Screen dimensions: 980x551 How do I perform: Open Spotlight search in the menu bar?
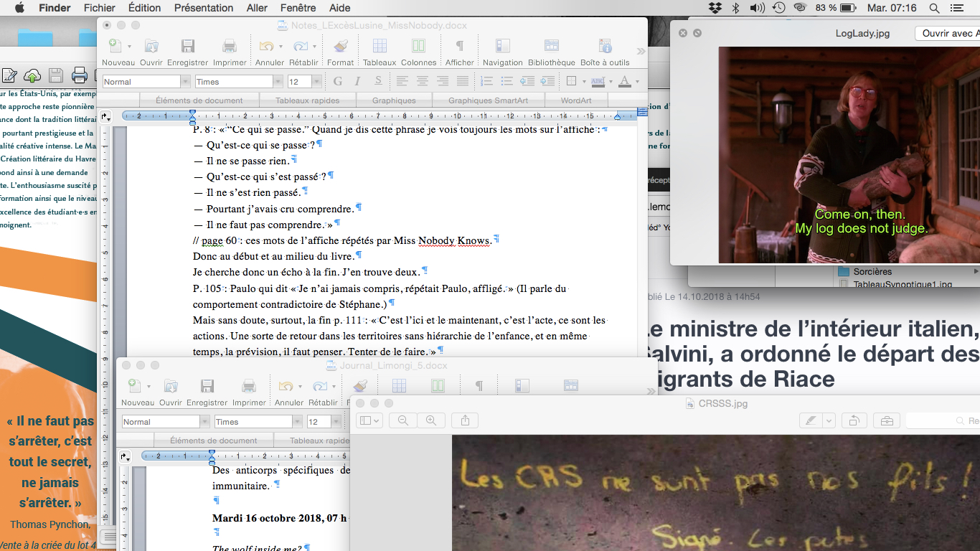tap(934, 8)
